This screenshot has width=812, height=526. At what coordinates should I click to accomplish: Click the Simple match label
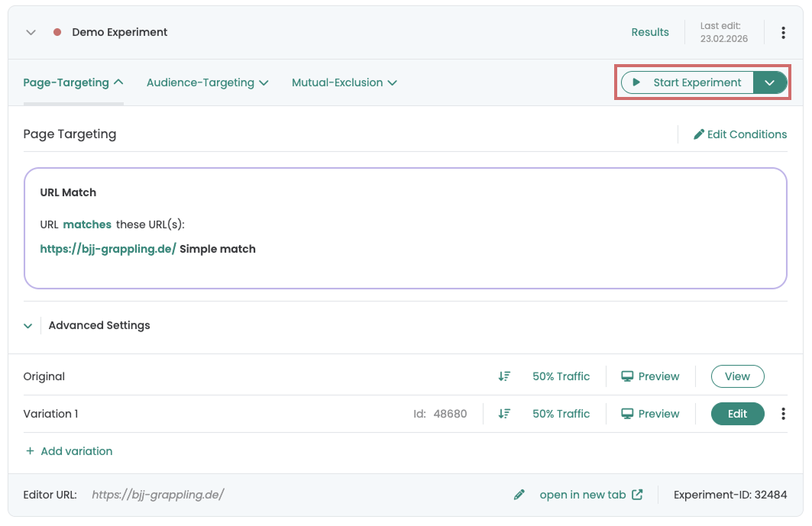(x=218, y=249)
